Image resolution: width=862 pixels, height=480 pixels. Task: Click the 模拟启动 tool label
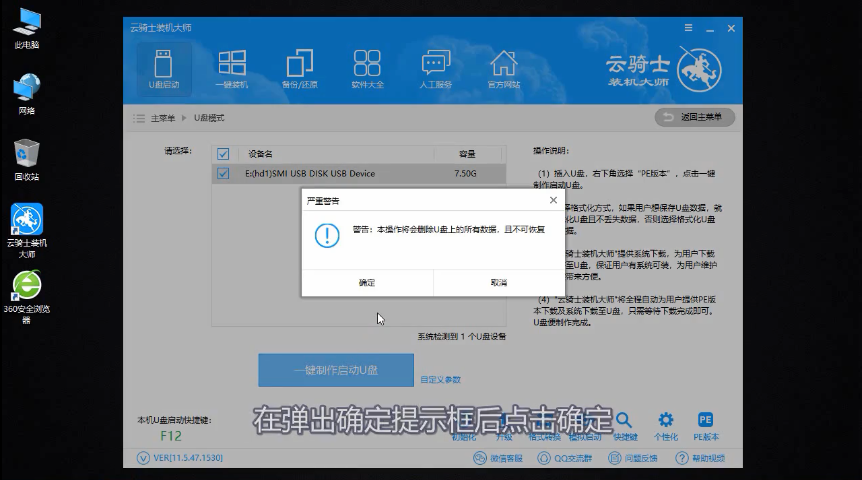pos(585,437)
